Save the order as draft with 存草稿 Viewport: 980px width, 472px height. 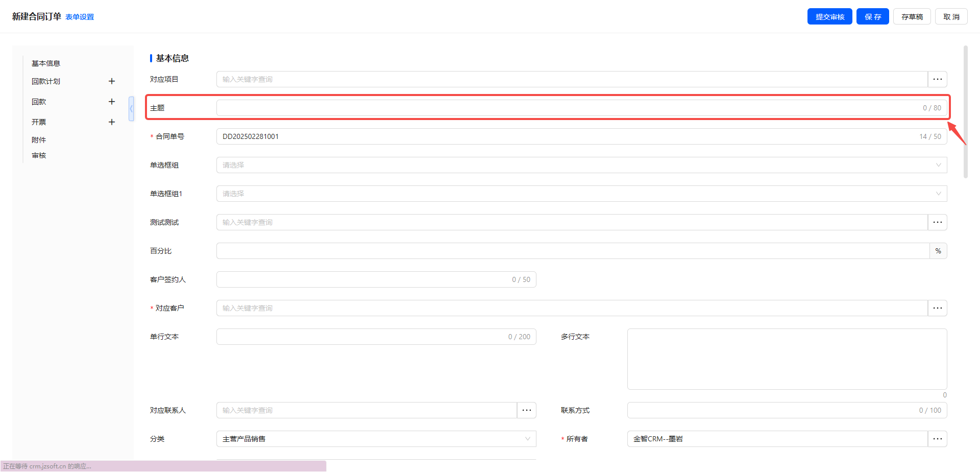912,16
